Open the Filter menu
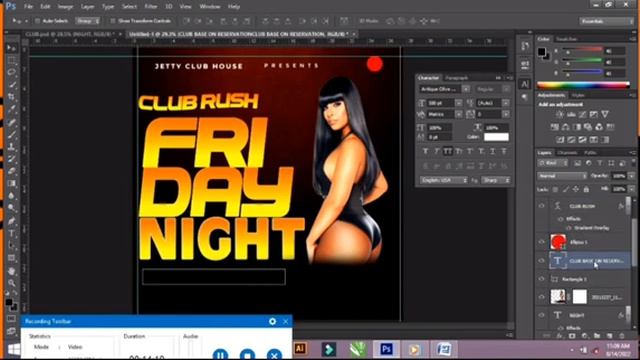This screenshot has height=360, width=640. [151, 7]
